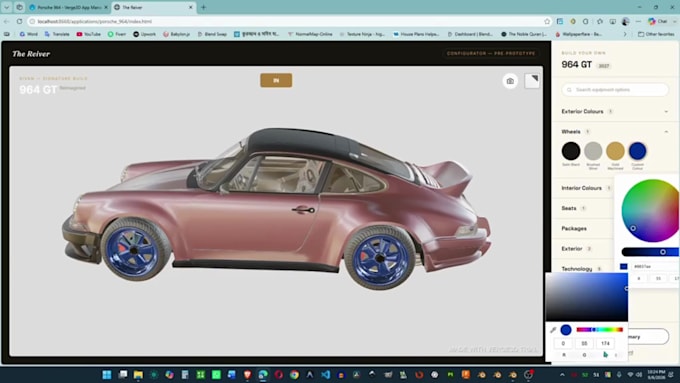Pick a color on the round color wheel
The height and width of the screenshot is (383, 680).
coord(651,210)
